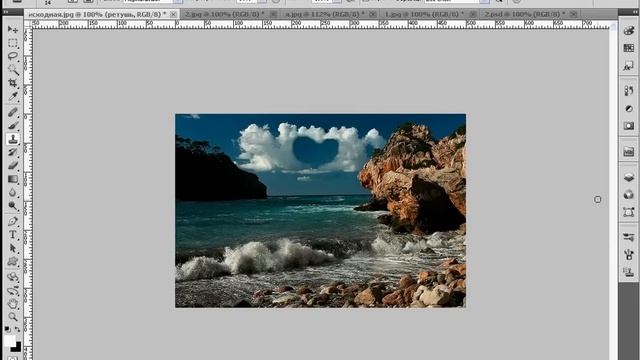Close the 2.jpg document tab
Screen dimensions: 640x360
[273, 14]
